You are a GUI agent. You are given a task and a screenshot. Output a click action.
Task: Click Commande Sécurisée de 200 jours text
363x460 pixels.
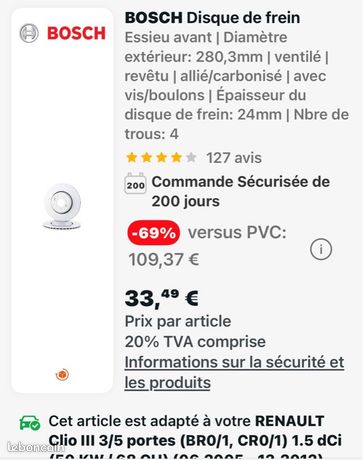coord(241,192)
